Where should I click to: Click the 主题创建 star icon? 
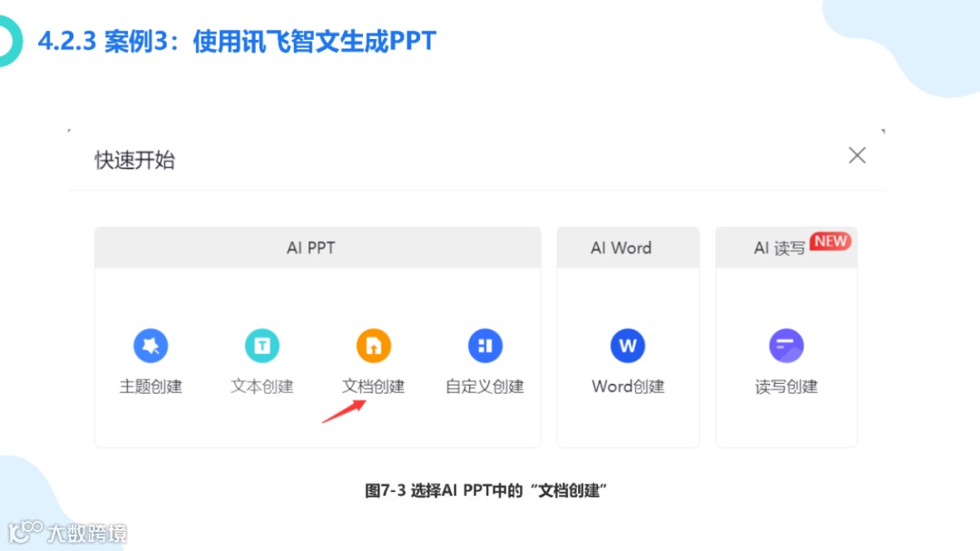151,345
